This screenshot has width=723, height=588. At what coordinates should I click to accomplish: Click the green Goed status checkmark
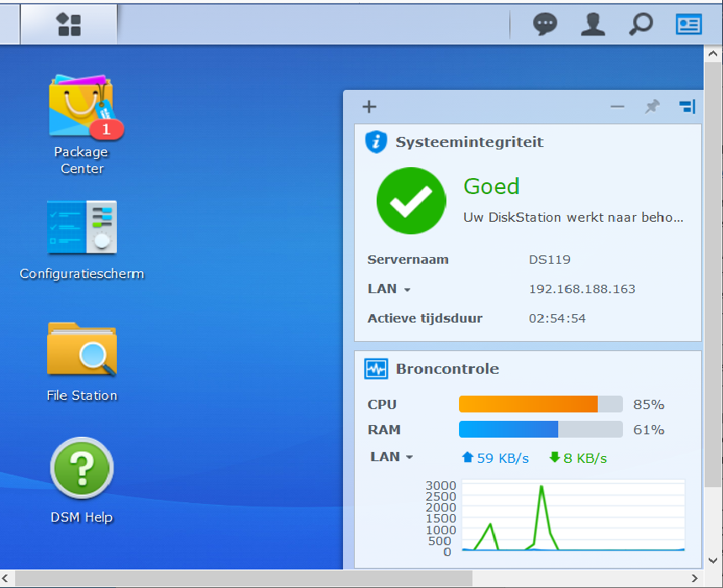(x=411, y=201)
